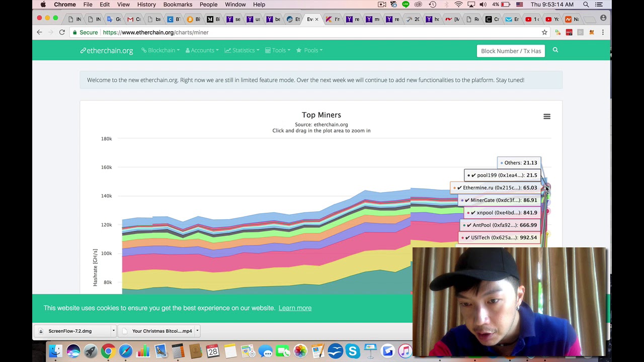This screenshot has height=362, width=644.
Task: Open dropdown arrow for ScreenFlow-7.2.dmg download
Action: point(114,331)
